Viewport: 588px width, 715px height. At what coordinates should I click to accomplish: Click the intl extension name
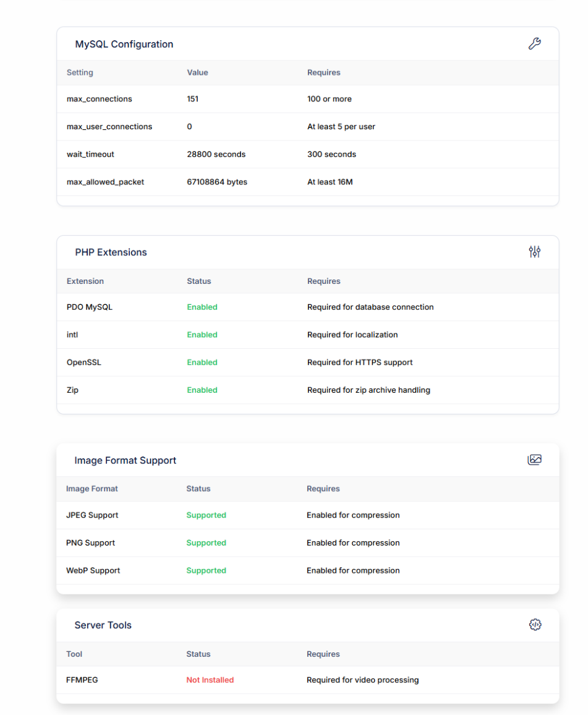click(x=72, y=335)
